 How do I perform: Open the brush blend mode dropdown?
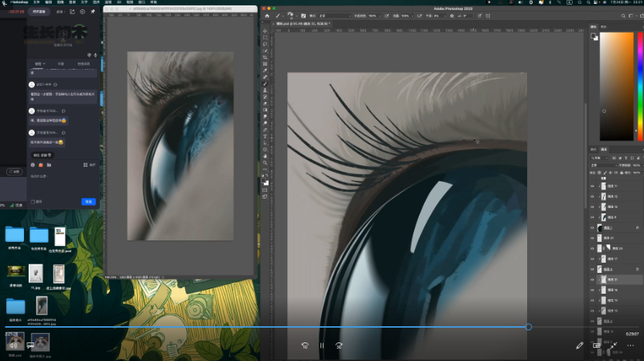334,16
